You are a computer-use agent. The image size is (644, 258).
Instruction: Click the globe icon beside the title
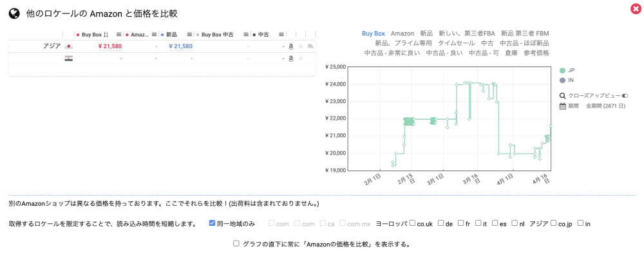pos(13,14)
